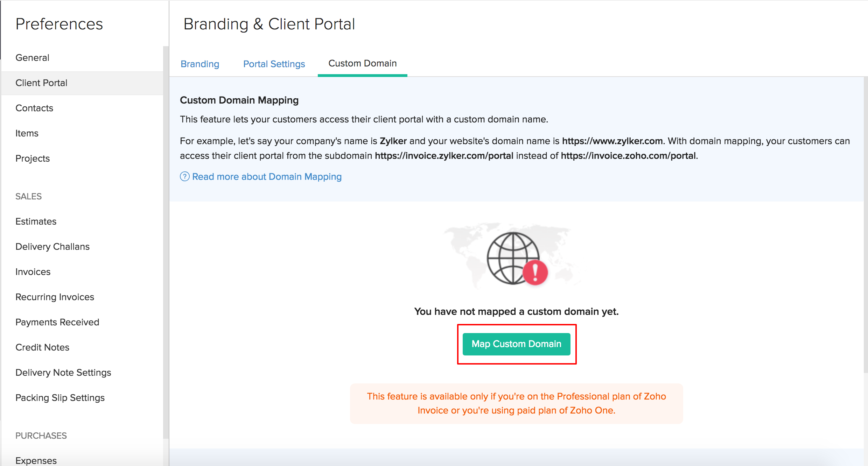Switch to the Branding tab

point(200,64)
